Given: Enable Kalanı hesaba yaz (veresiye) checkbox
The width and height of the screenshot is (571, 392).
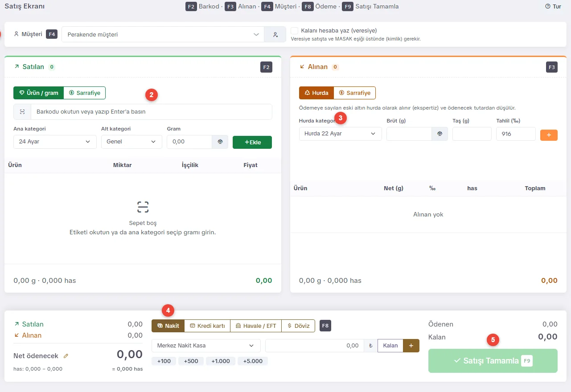Looking at the screenshot, I should tap(294, 31).
